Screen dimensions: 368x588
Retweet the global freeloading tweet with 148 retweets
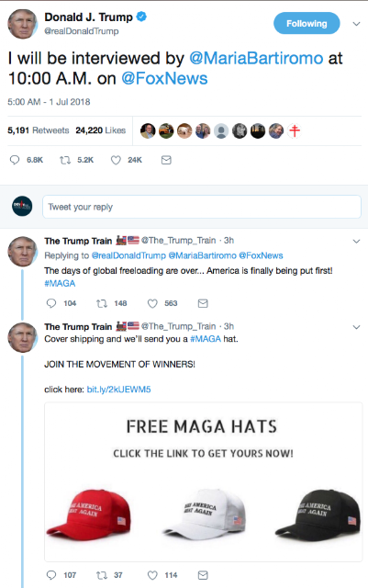coord(102,303)
